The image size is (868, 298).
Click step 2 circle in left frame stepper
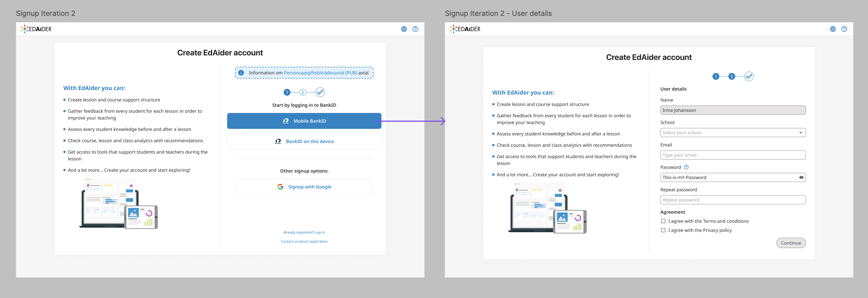(x=303, y=92)
